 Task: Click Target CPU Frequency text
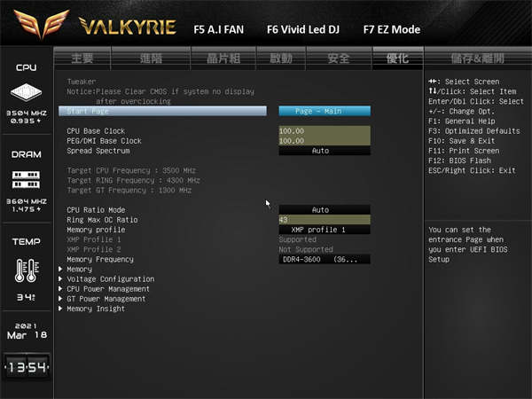coord(131,170)
